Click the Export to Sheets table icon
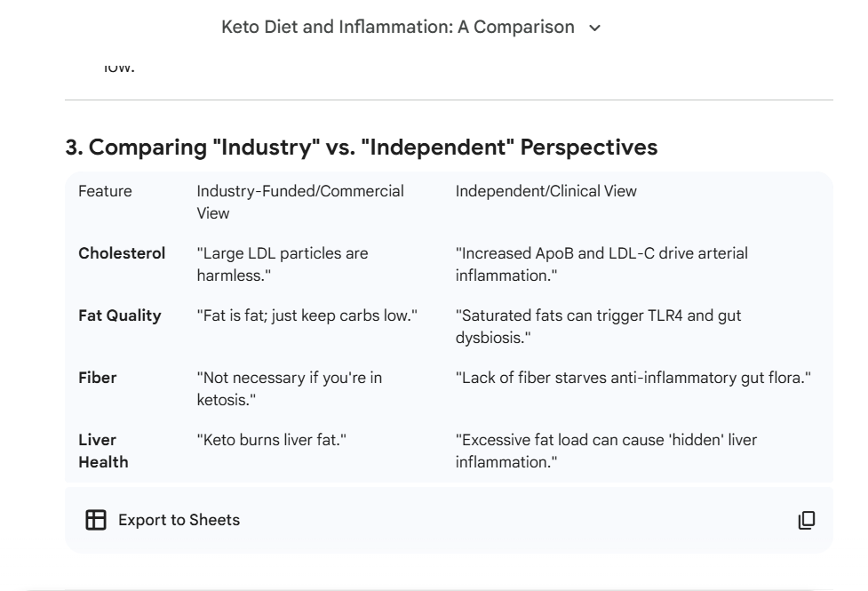The height and width of the screenshot is (591, 868). (x=95, y=520)
